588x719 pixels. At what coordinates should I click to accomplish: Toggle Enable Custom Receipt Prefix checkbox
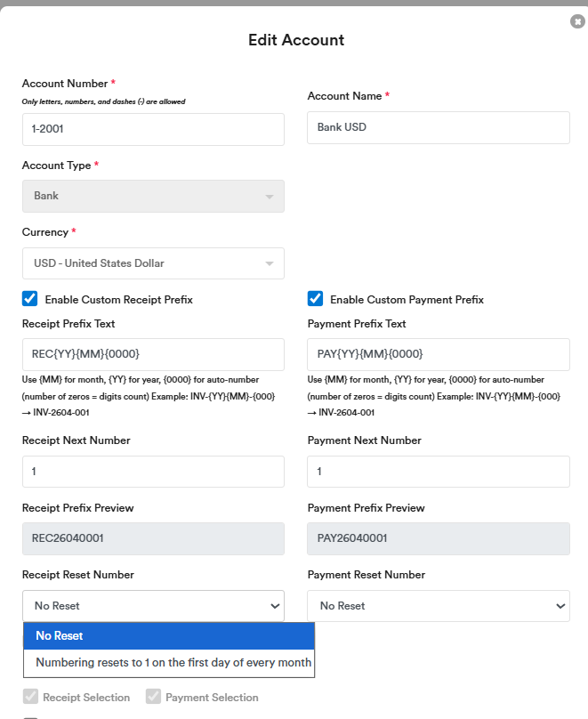tap(30, 299)
